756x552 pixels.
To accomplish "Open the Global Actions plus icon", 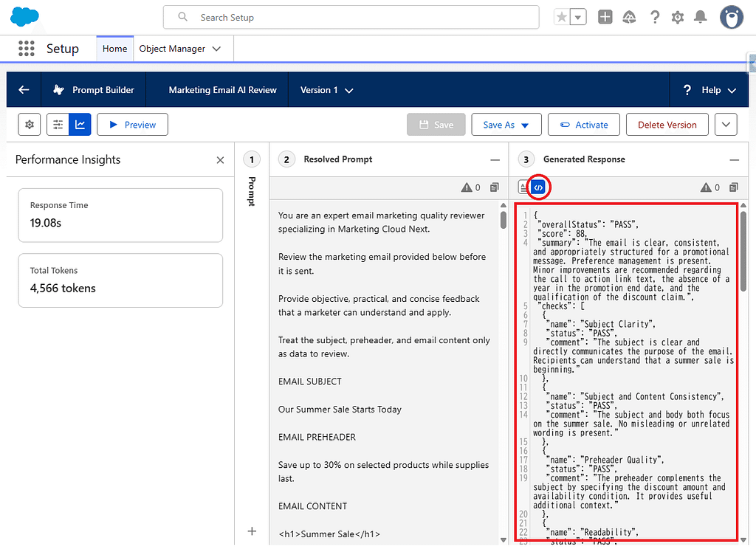I will pos(605,17).
